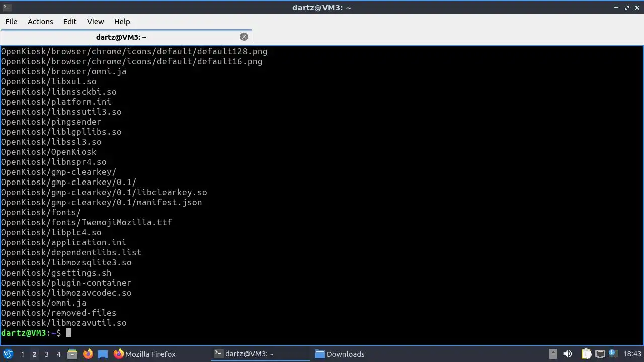Click the gmp-clearkey/0.1/libclearkey.so line

(104, 192)
